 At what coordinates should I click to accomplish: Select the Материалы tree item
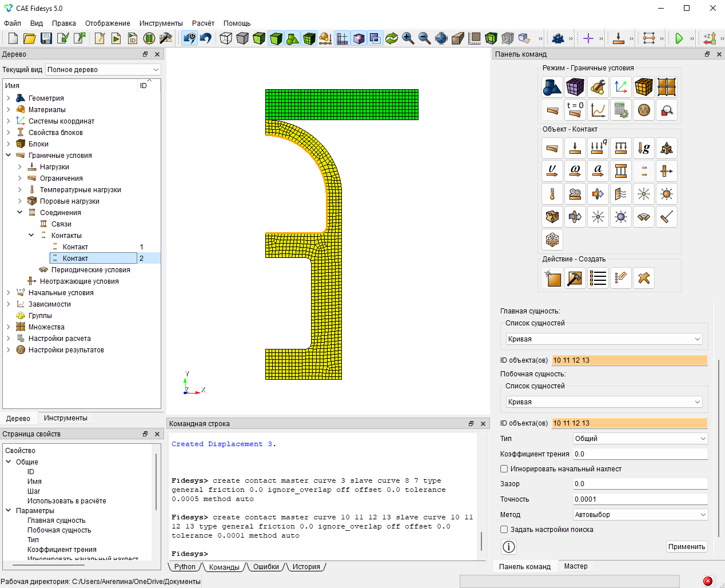tap(47, 110)
